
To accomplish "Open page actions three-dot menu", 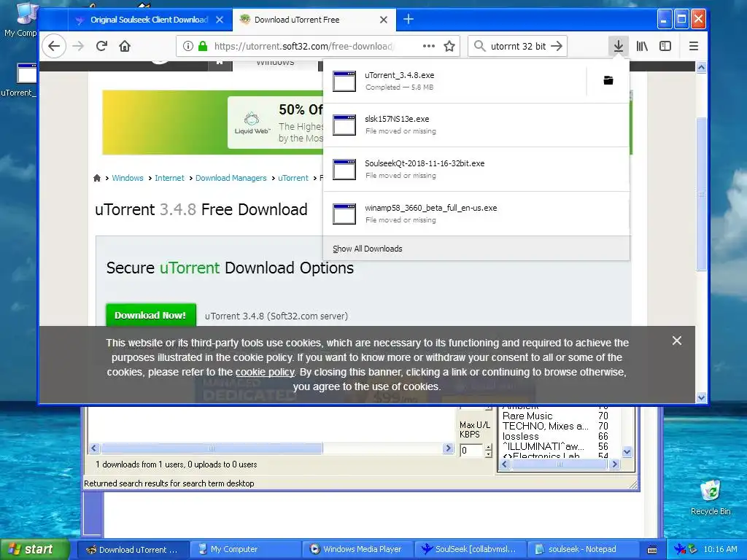I will tap(429, 46).
